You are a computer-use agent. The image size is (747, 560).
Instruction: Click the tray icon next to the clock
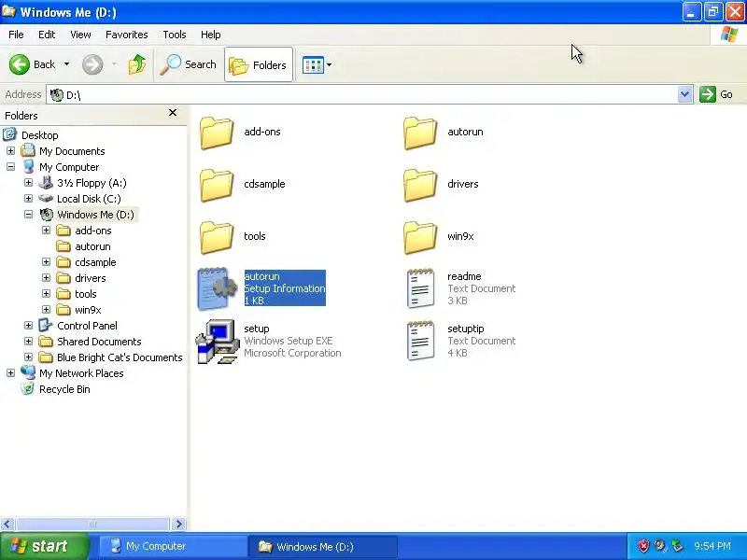[x=677, y=546]
